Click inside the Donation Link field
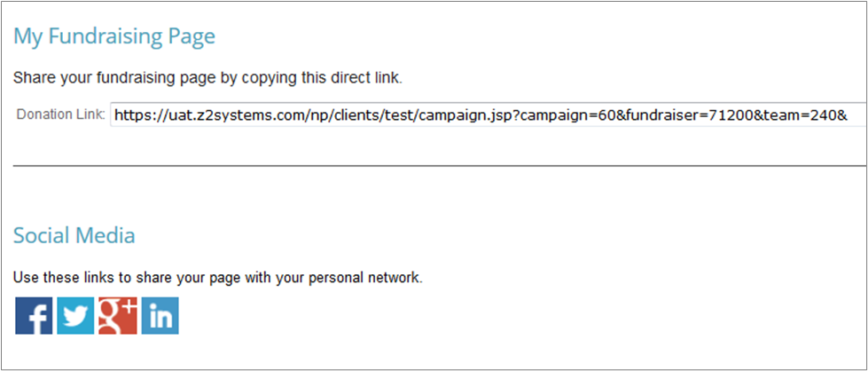This screenshot has width=868, height=371. click(489, 114)
